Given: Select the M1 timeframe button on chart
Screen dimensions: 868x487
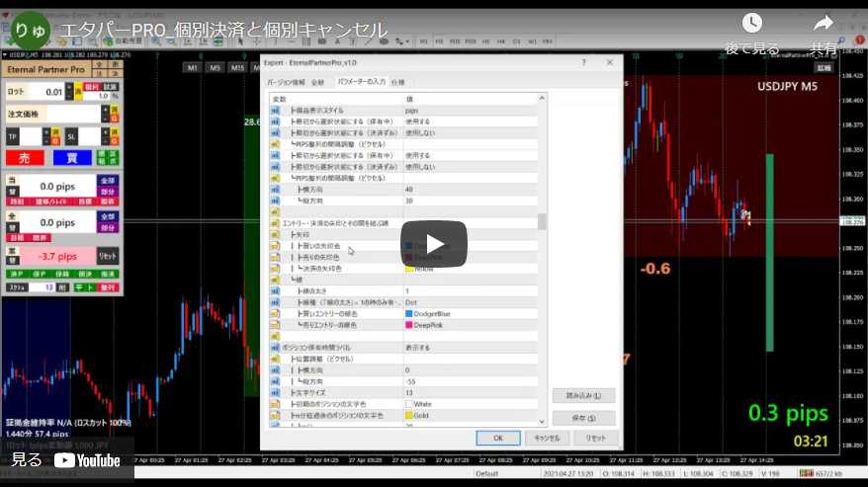Looking at the screenshot, I should pyautogui.click(x=192, y=67).
